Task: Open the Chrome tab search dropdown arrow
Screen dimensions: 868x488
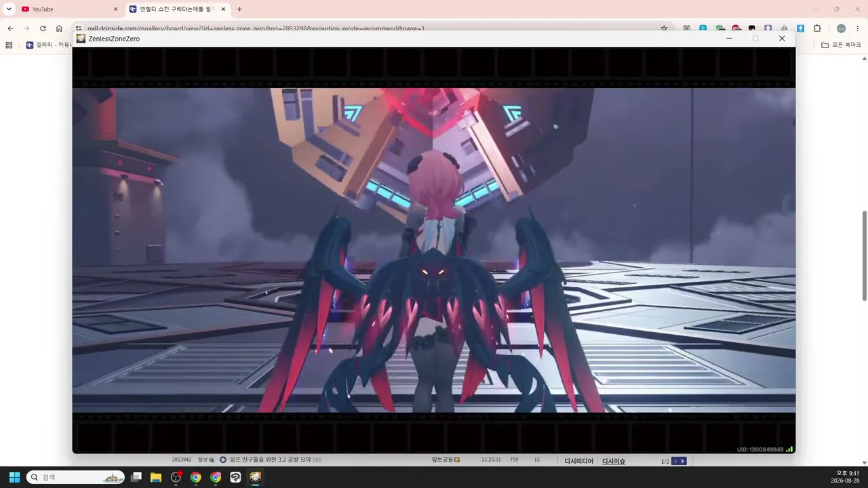Action: coord(9,9)
